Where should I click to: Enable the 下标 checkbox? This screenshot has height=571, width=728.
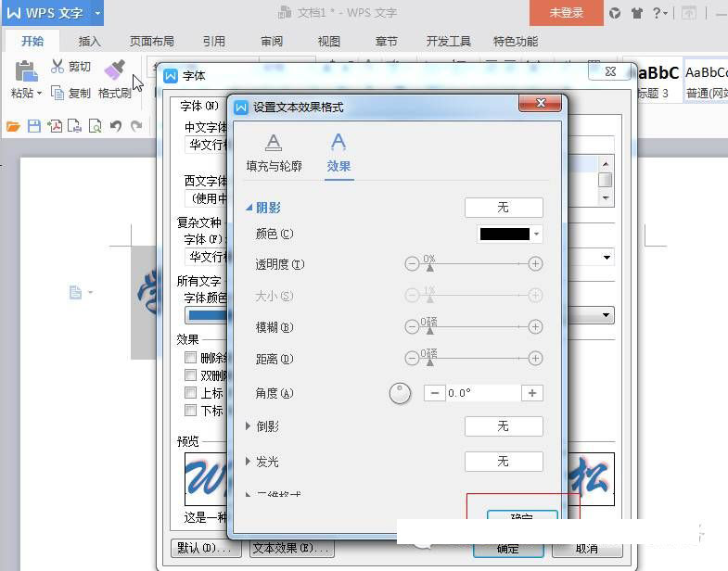pyautogui.click(x=190, y=410)
